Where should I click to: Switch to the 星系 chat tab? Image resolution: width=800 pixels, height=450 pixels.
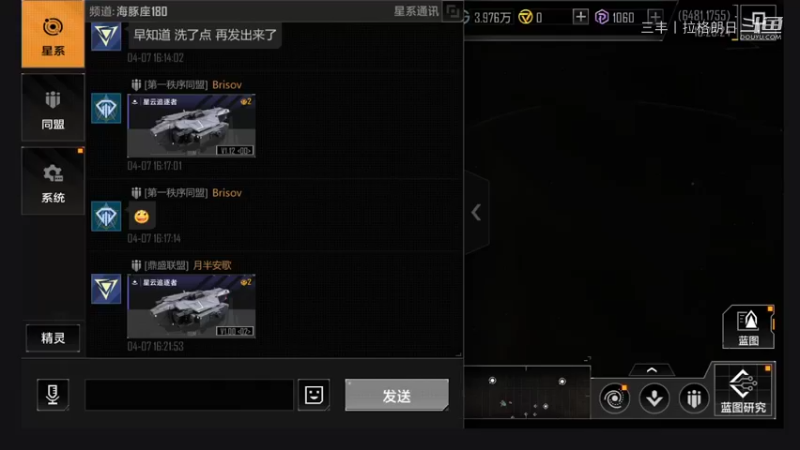(x=53, y=34)
